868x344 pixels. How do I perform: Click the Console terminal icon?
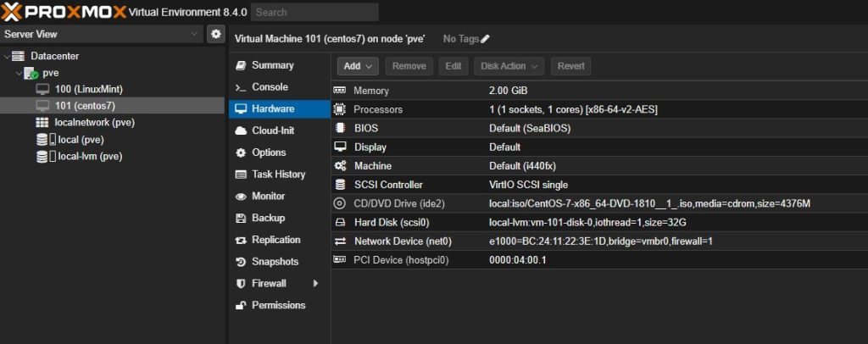pos(240,87)
